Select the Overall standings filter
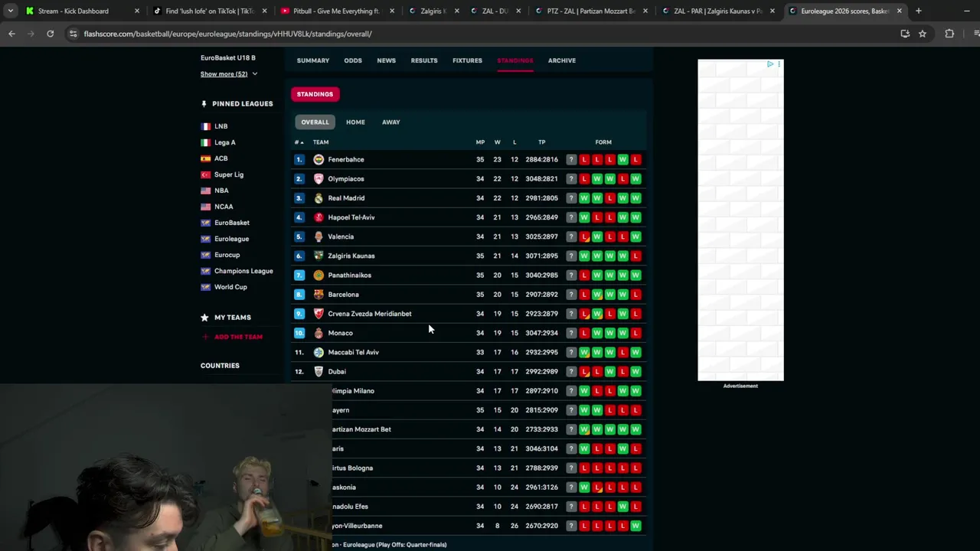Viewport: 980px width, 551px height. tap(315, 122)
